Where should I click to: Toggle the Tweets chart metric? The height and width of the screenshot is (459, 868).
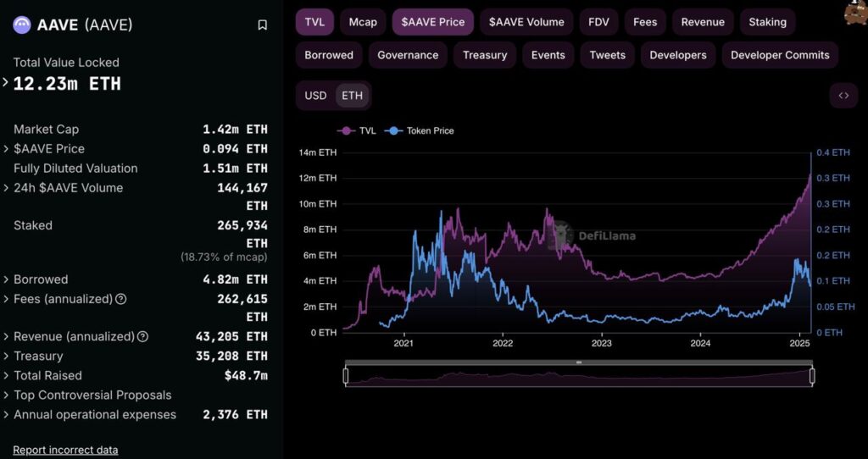[x=607, y=55]
